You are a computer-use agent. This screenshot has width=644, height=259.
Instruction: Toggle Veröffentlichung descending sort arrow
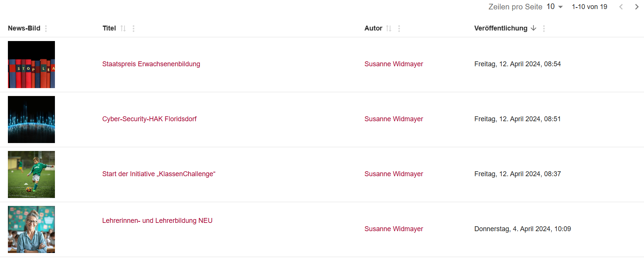(x=533, y=28)
